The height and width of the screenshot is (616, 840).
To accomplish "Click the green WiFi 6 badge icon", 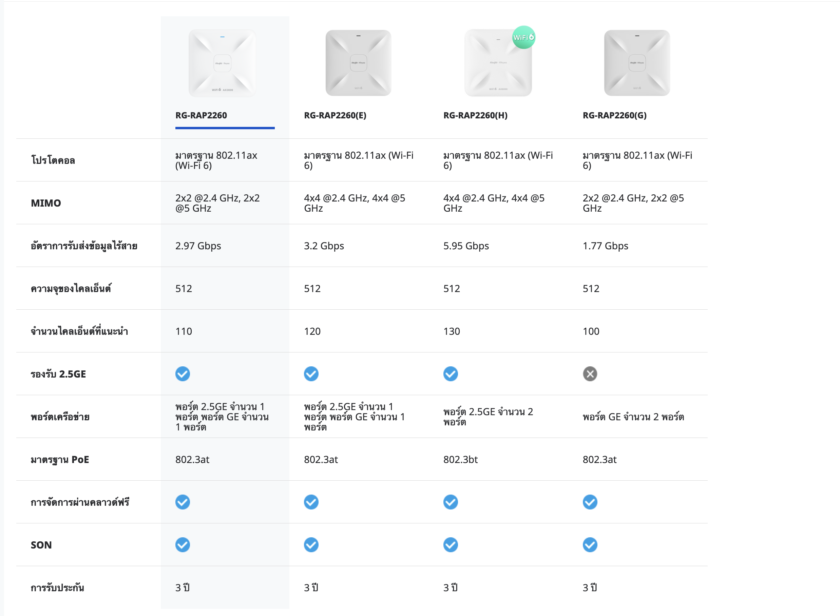I will 523,37.
